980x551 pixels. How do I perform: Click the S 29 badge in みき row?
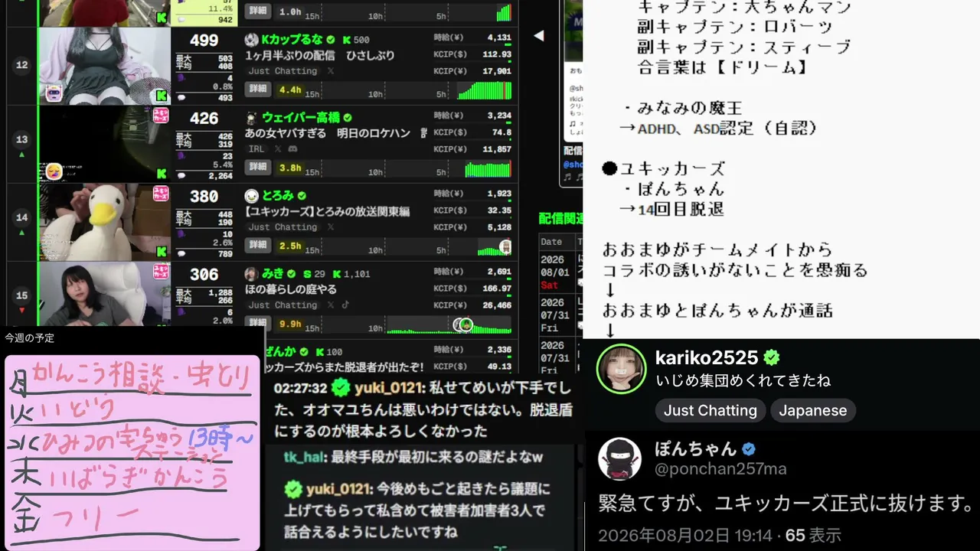[314, 274]
